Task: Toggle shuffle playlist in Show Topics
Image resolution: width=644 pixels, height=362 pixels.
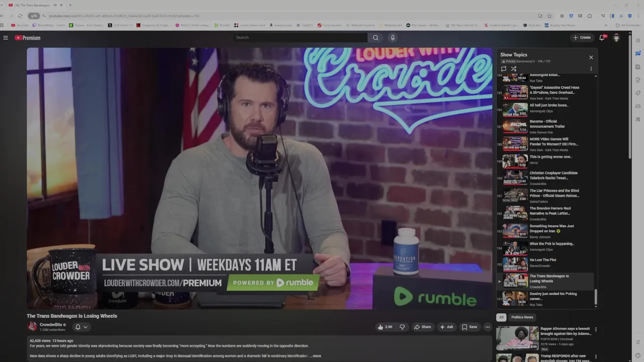Action: click(514, 69)
